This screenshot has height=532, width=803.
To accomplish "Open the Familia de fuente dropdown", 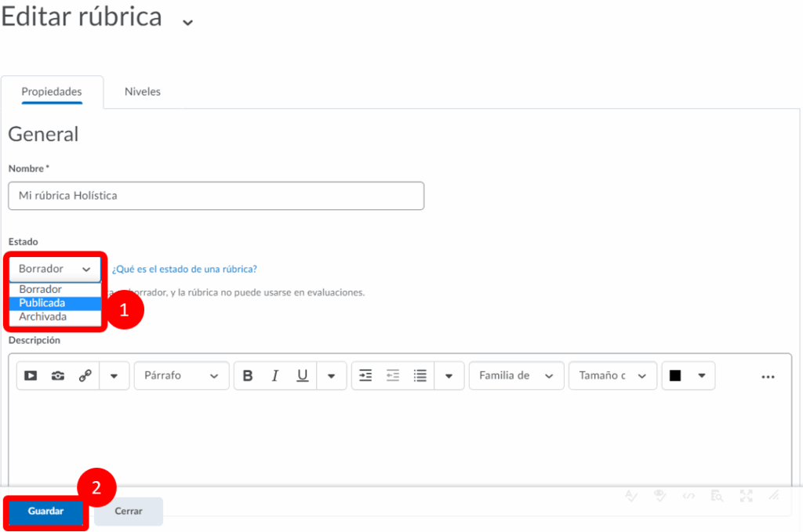I will coord(516,376).
